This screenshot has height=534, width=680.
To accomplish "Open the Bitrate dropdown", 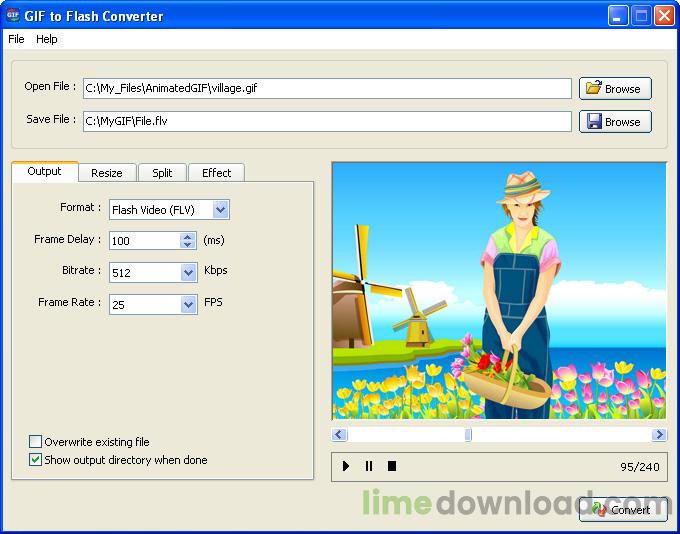I will [x=188, y=272].
